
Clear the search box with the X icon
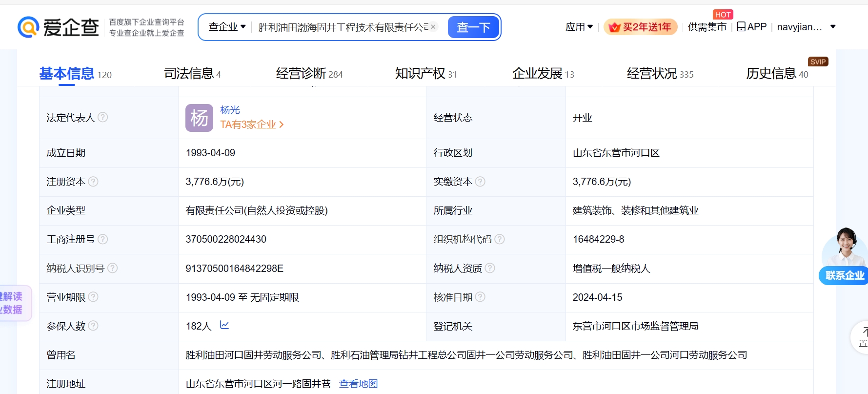[x=433, y=27]
